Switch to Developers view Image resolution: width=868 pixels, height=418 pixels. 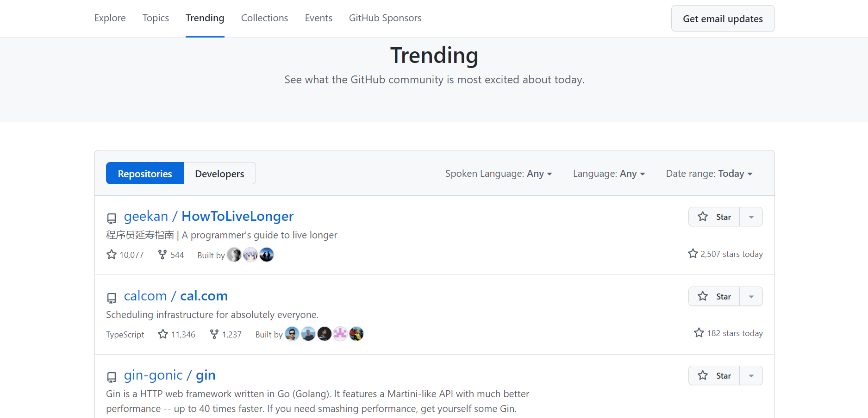(x=219, y=174)
